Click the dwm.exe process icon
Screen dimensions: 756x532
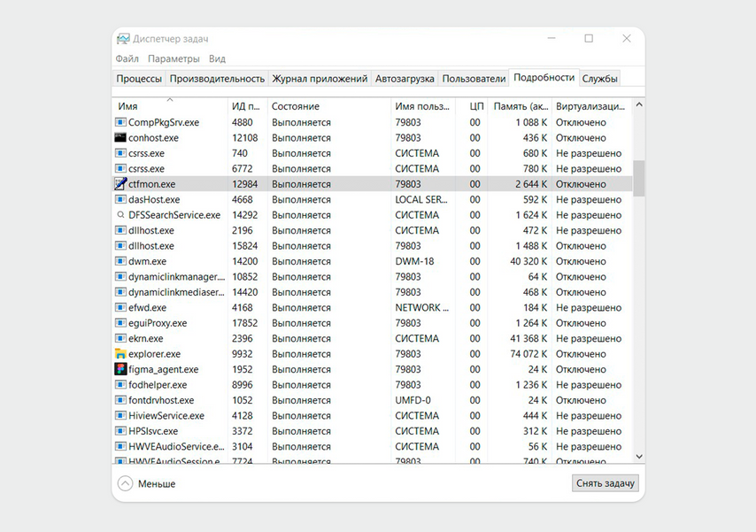tap(120, 261)
